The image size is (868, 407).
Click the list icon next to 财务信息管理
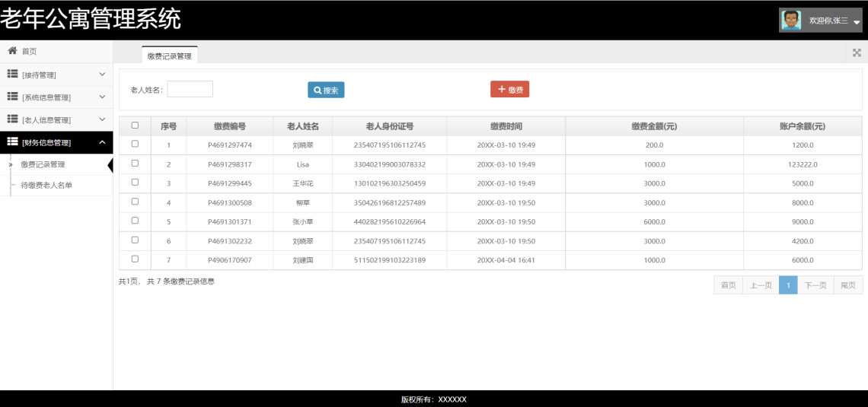(x=12, y=142)
